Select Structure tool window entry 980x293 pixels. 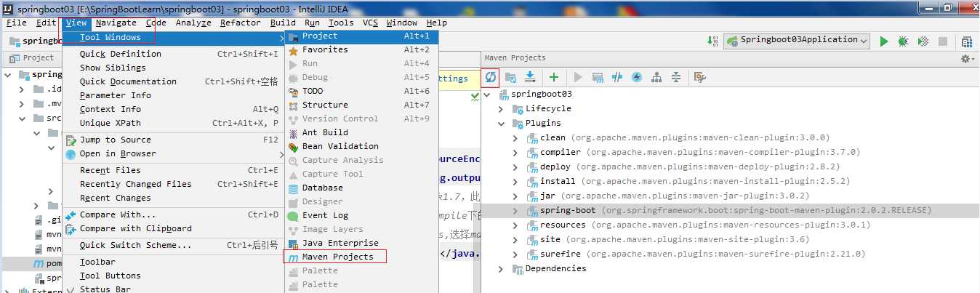coord(361,105)
